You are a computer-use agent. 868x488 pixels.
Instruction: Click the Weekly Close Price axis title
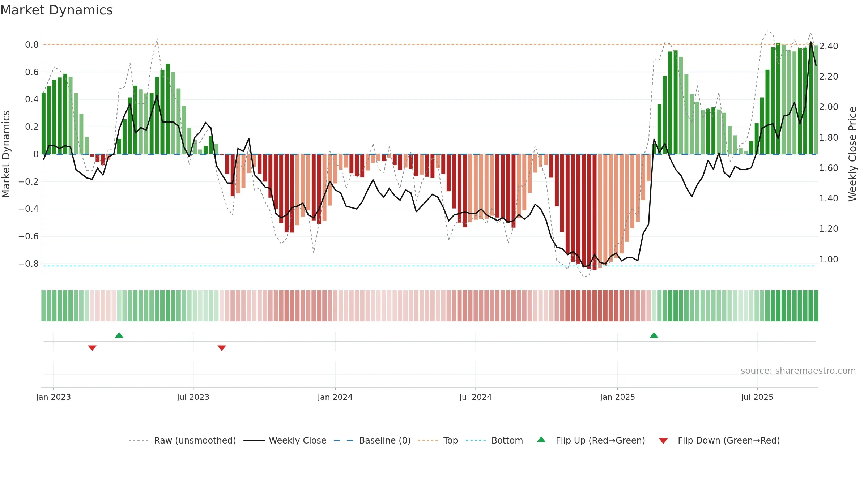pyautogui.click(x=852, y=154)
